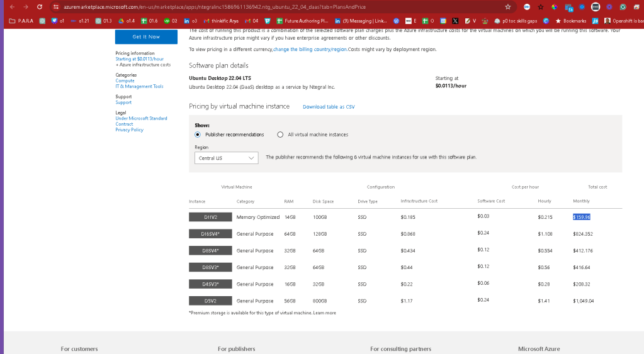Screen dimensions: 644x354
Task: Click the D8SV4* instance label
Action: pos(210,251)
